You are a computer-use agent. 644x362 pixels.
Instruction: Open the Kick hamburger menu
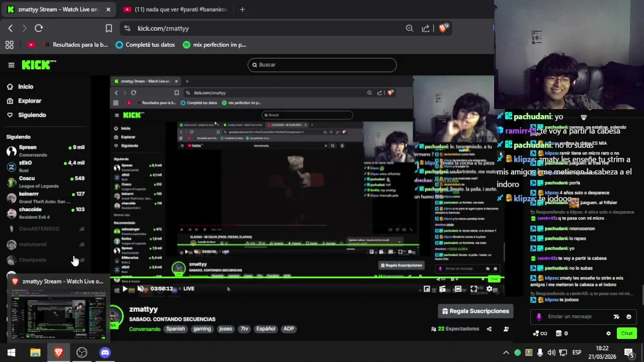coord(11,65)
